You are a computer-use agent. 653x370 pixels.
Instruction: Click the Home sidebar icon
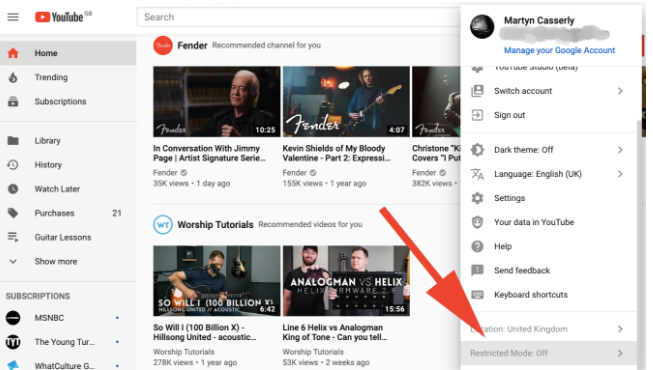tap(13, 53)
